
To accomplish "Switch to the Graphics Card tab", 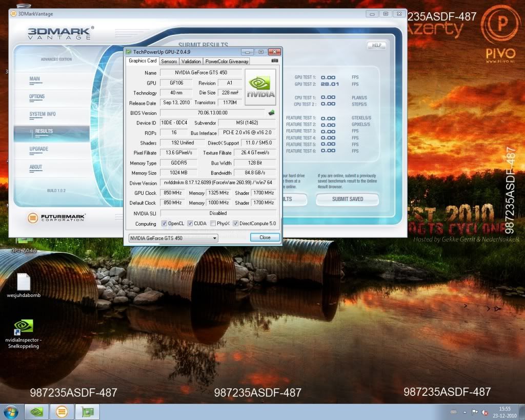I will click(143, 61).
